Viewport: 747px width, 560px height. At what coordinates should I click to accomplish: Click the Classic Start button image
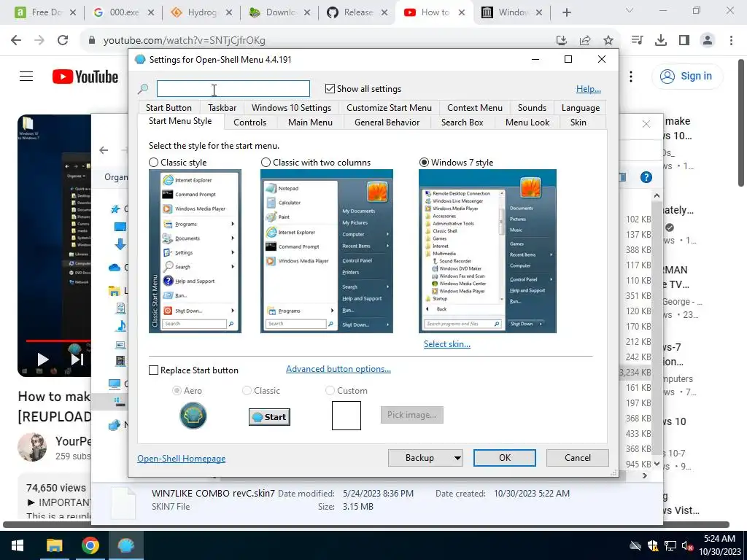tap(269, 416)
